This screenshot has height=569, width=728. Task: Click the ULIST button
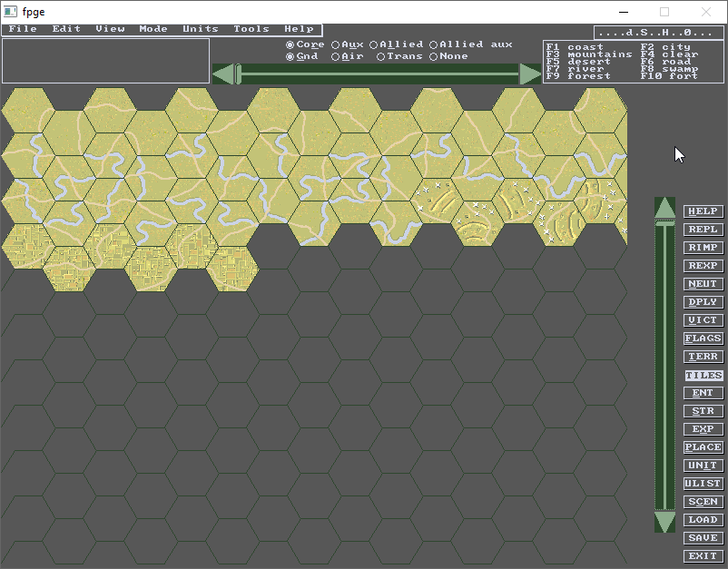[703, 483]
